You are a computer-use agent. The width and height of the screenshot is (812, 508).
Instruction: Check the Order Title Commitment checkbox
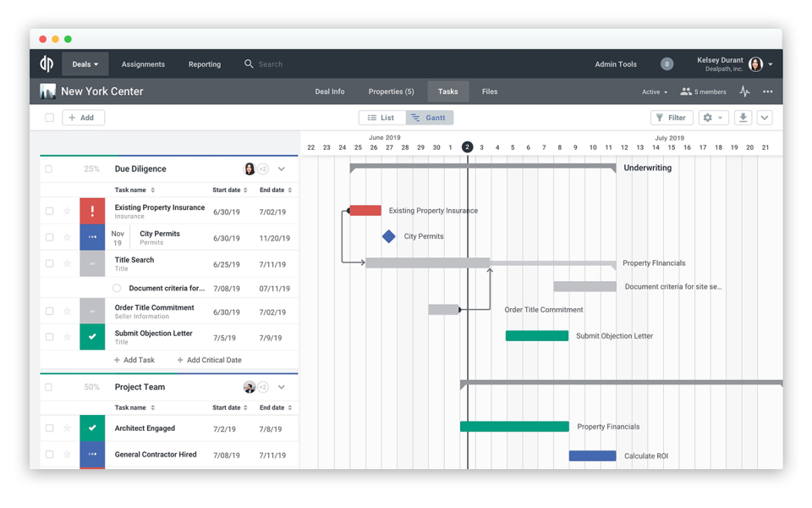click(x=49, y=311)
